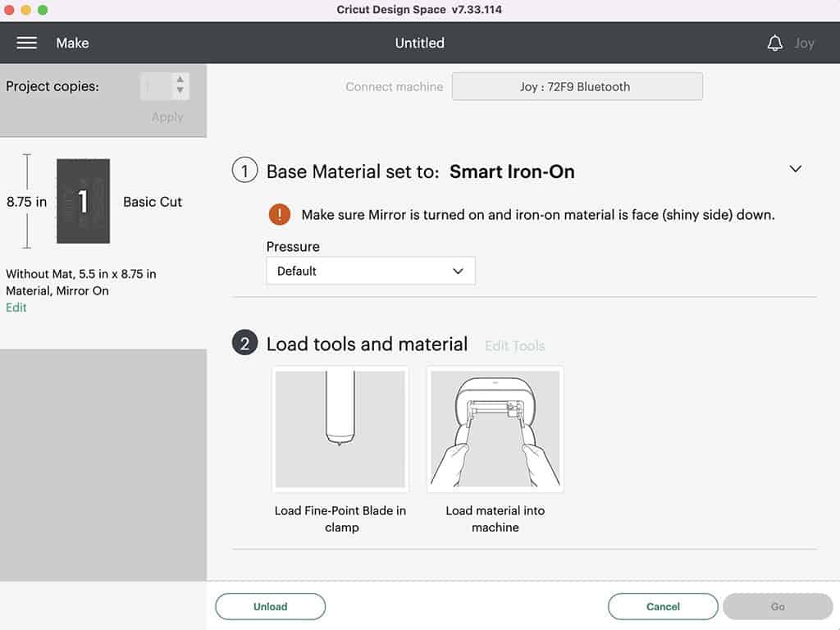Open notifications bell

point(774,43)
